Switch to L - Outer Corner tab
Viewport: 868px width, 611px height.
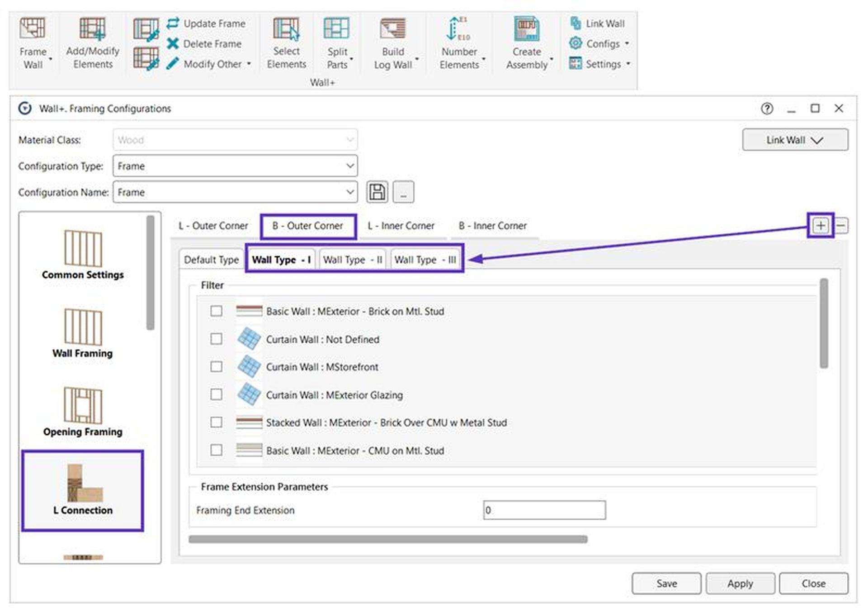213,226
